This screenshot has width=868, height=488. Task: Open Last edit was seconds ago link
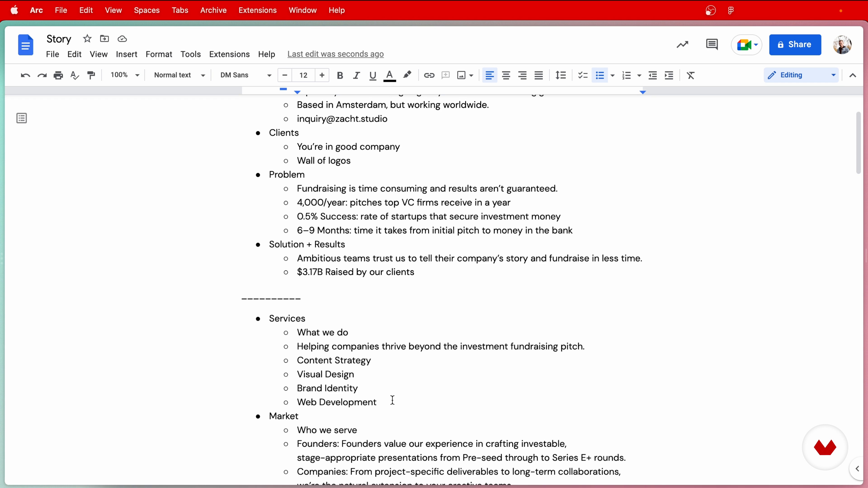point(335,54)
